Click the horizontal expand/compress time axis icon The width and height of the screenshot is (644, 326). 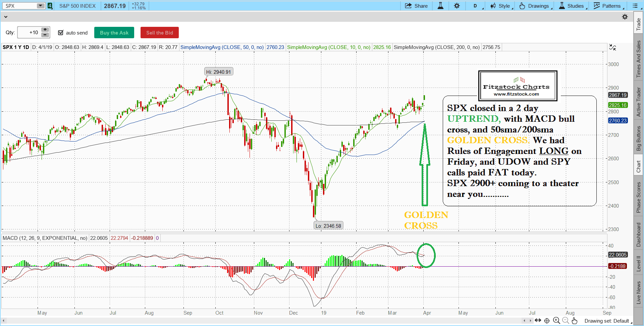click(x=538, y=321)
